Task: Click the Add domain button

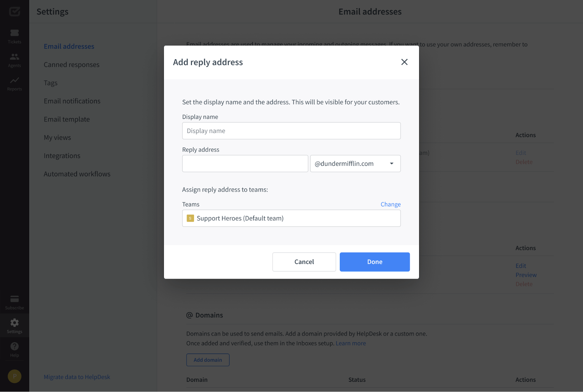Action: point(208,360)
